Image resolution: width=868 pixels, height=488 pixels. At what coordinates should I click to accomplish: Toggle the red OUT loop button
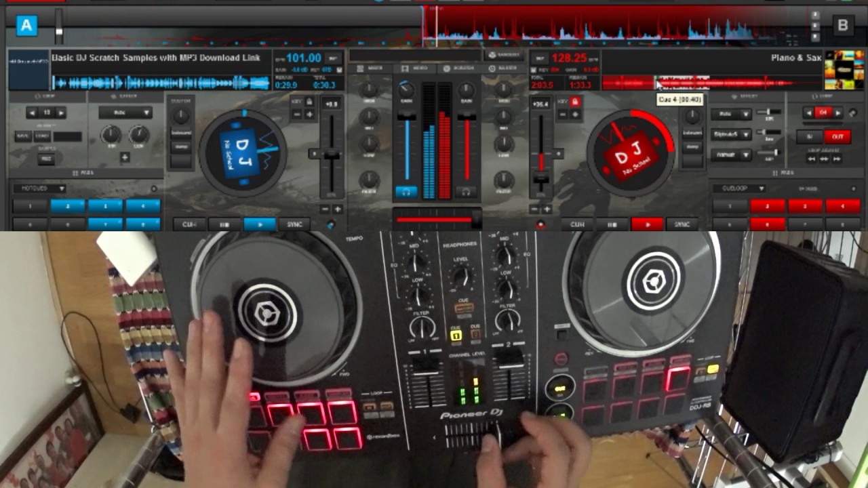[837, 136]
